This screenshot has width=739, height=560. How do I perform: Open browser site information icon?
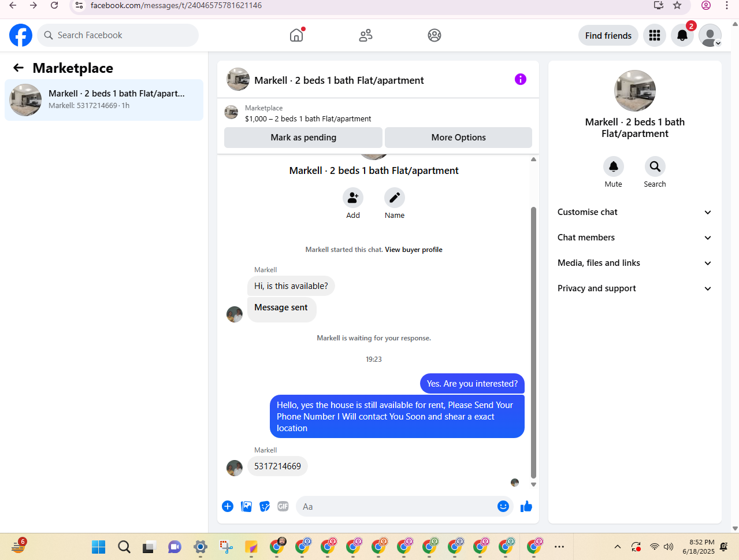click(79, 5)
